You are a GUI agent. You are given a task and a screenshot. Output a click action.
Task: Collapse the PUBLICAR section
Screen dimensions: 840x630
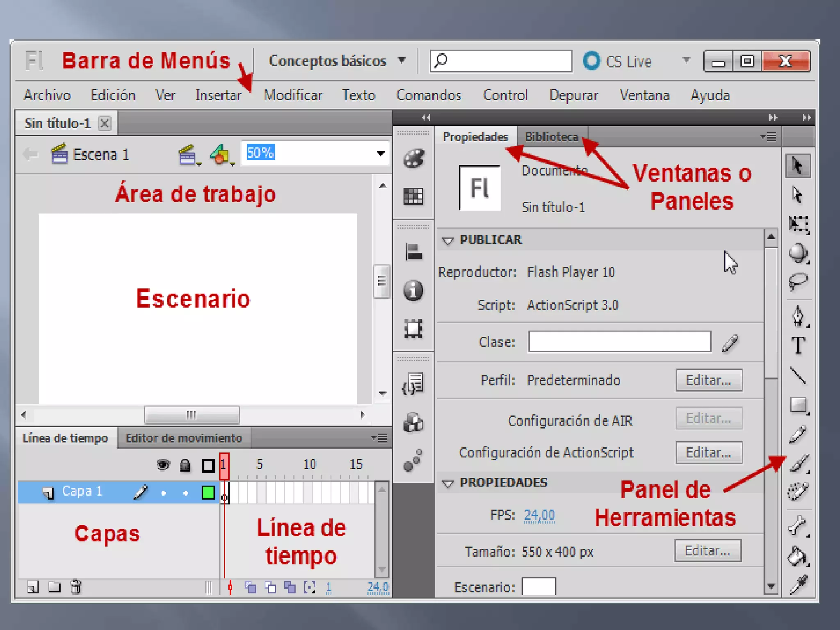448,240
